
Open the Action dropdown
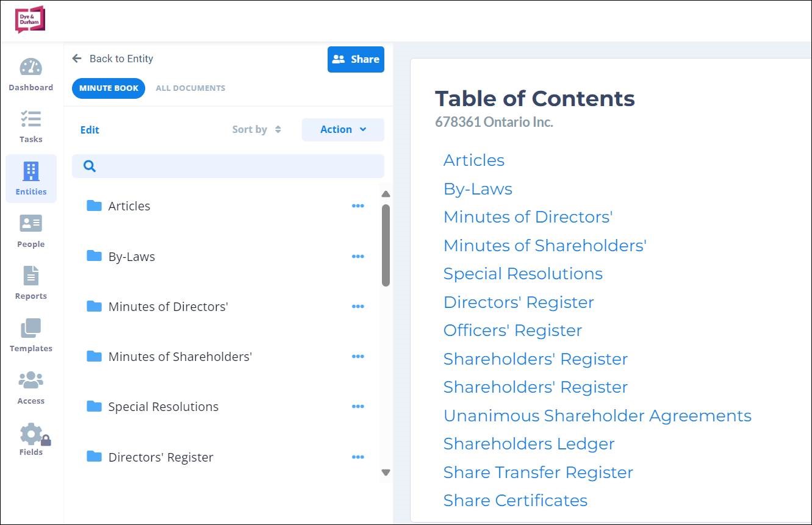click(342, 129)
